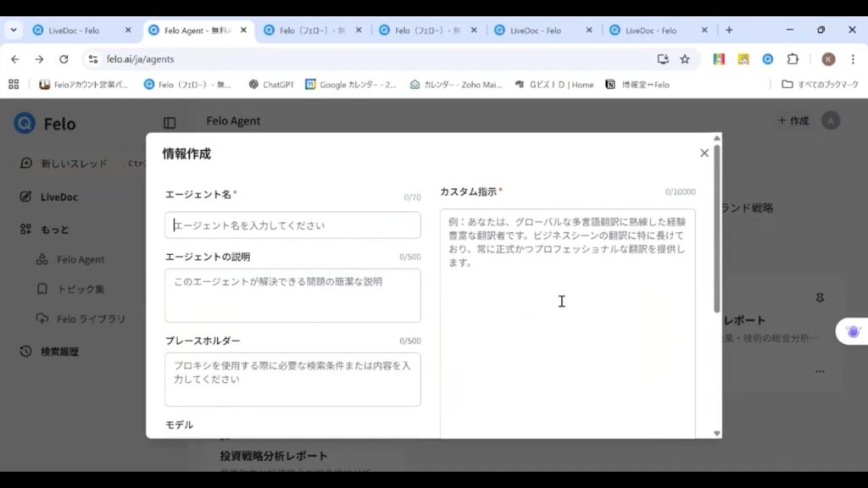Open すべてのブックマーク folder
This screenshot has height=488, width=868.
(820, 85)
